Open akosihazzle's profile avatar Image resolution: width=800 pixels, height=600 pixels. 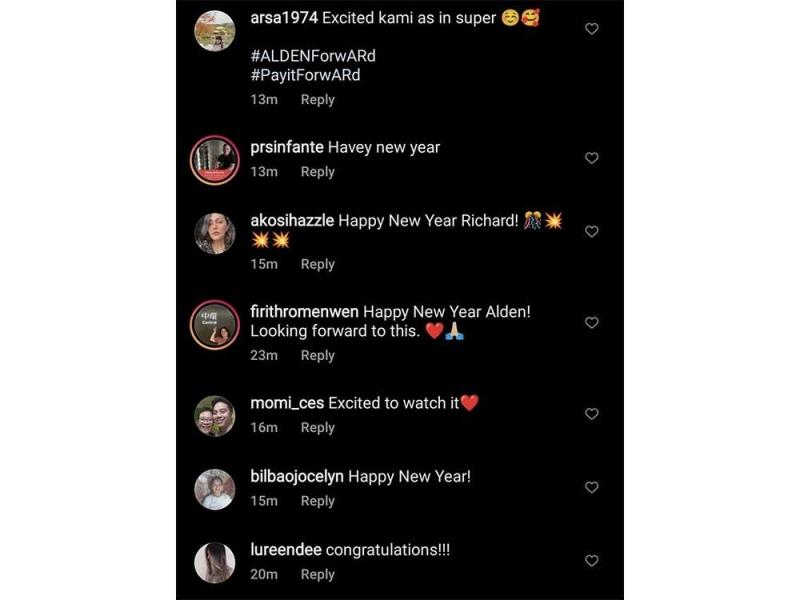pyautogui.click(x=215, y=234)
